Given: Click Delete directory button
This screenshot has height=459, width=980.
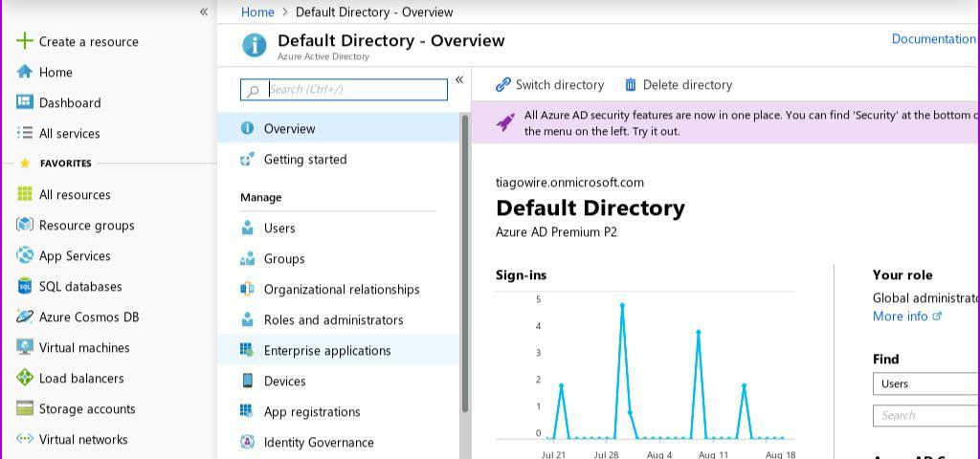Looking at the screenshot, I should click(x=679, y=84).
